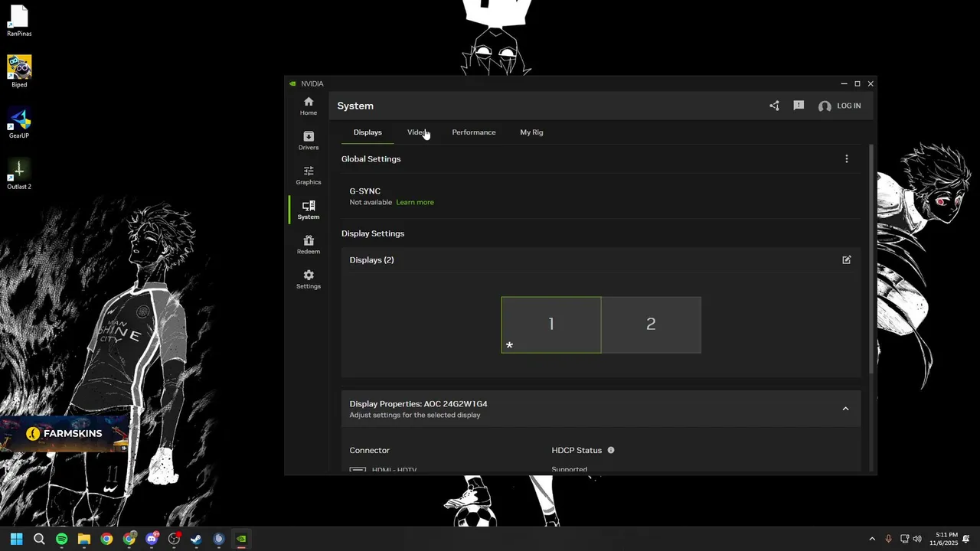Open Discord from the taskbar
Image resolution: width=980 pixels, height=551 pixels.
[152, 539]
